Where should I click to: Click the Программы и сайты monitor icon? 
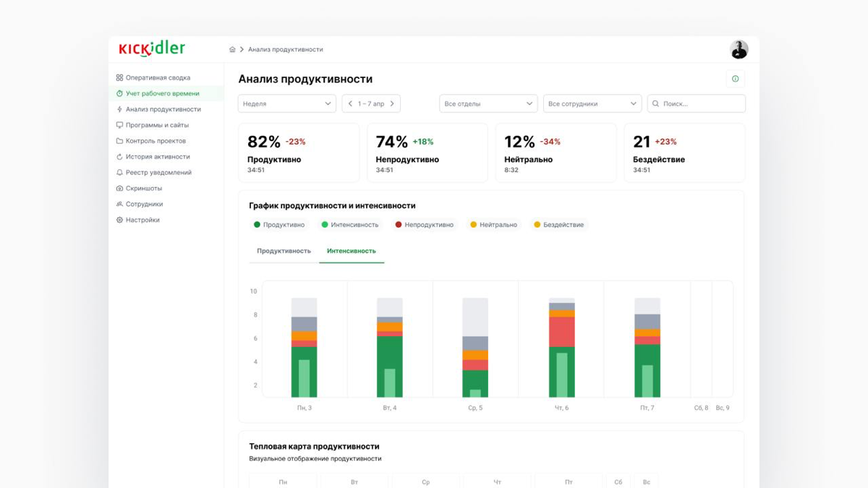point(119,125)
